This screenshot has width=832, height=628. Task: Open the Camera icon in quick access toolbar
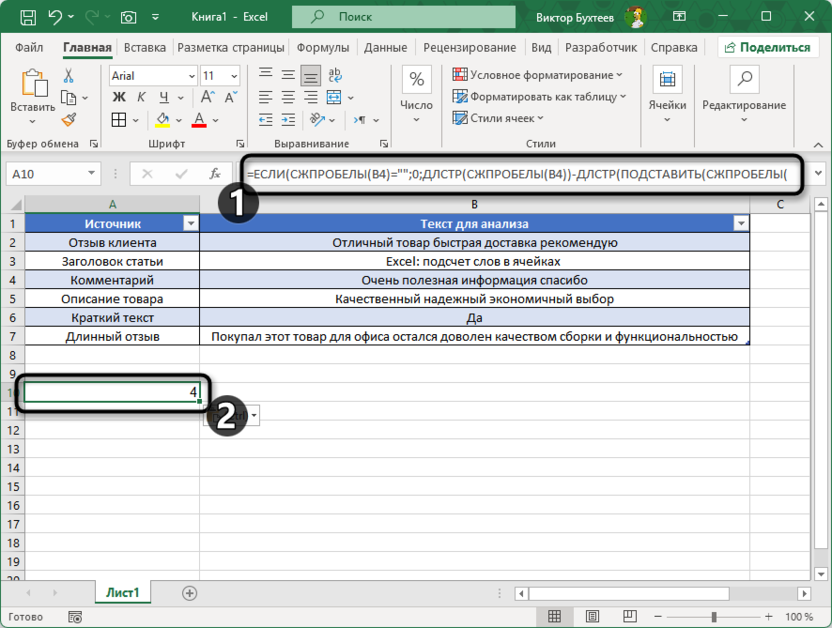tap(128, 17)
